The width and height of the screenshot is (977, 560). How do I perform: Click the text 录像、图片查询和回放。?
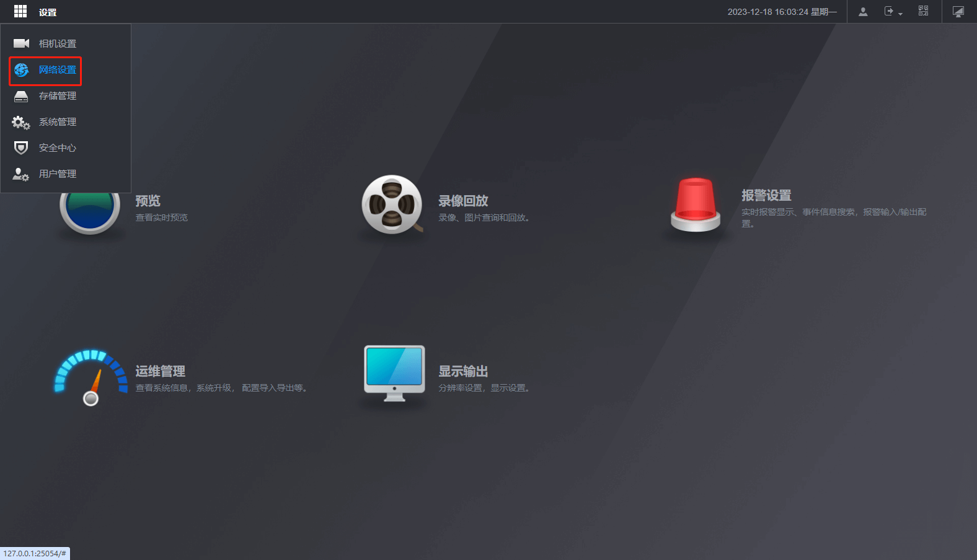(x=484, y=217)
